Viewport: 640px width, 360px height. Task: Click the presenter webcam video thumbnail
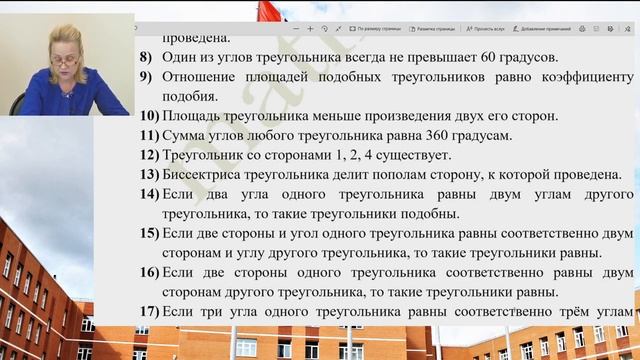point(67,64)
